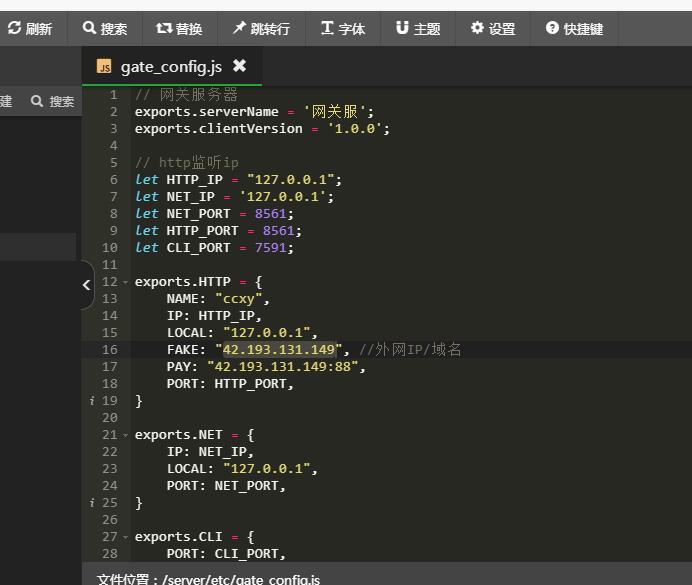Click line number 10 in the gutter
692x585 pixels.
coord(109,248)
